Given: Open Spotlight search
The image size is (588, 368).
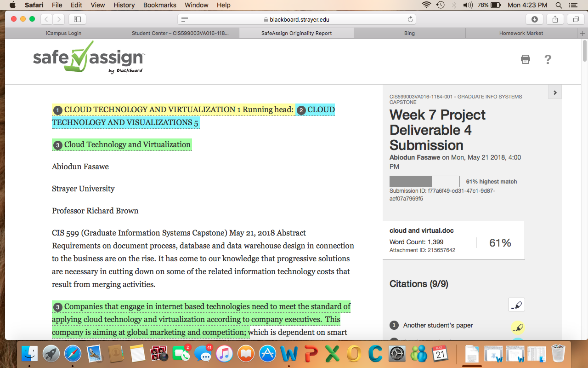Looking at the screenshot, I should pyautogui.click(x=559, y=5).
